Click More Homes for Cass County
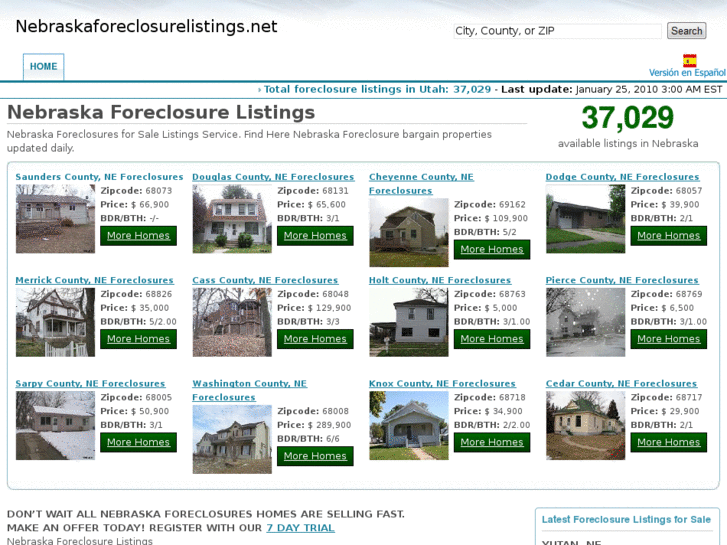Image resolution: width=727 pixels, height=545 pixels. [x=315, y=339]
